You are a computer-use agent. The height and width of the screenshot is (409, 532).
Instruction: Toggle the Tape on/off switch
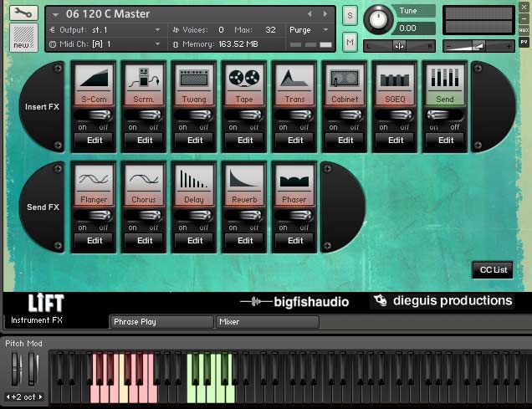click(244, 115)
